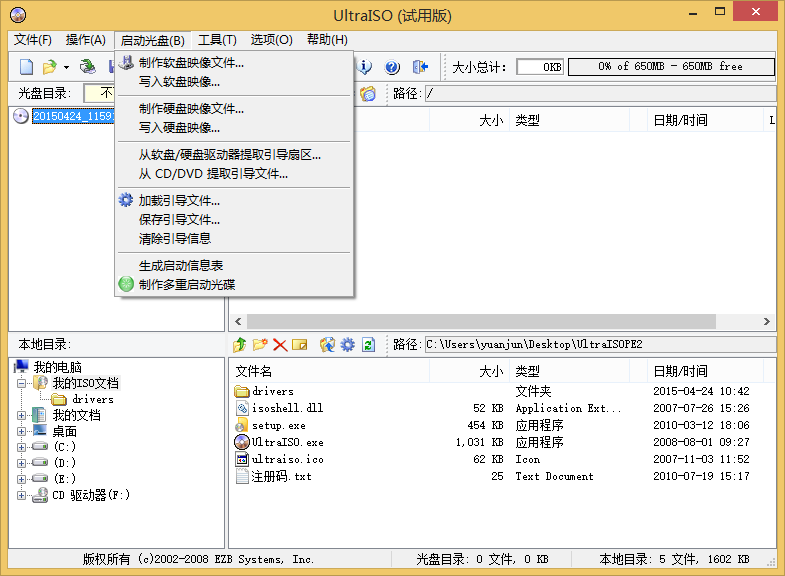This screenshot has width=785, height=576.
Task: Select 从软盘/硬盘驱动器提取引导扇区...
Action: tap(234, 155)
